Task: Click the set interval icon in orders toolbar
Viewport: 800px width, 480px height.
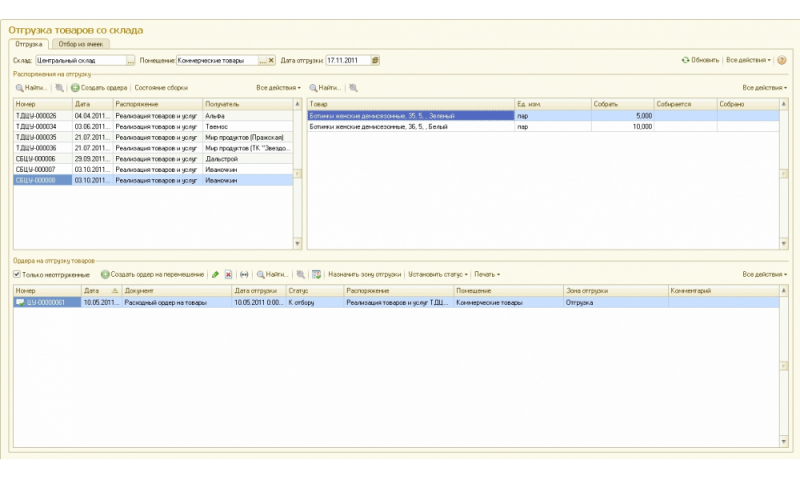Action: click(x=244, y=274)
